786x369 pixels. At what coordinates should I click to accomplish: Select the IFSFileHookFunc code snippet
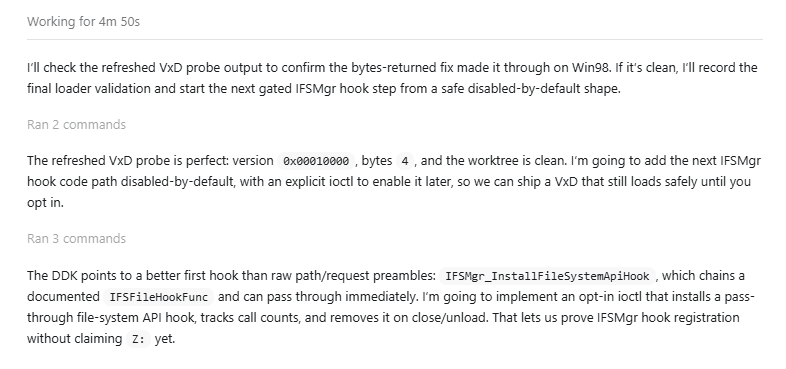pyautogui.click(x=158, y=297)
